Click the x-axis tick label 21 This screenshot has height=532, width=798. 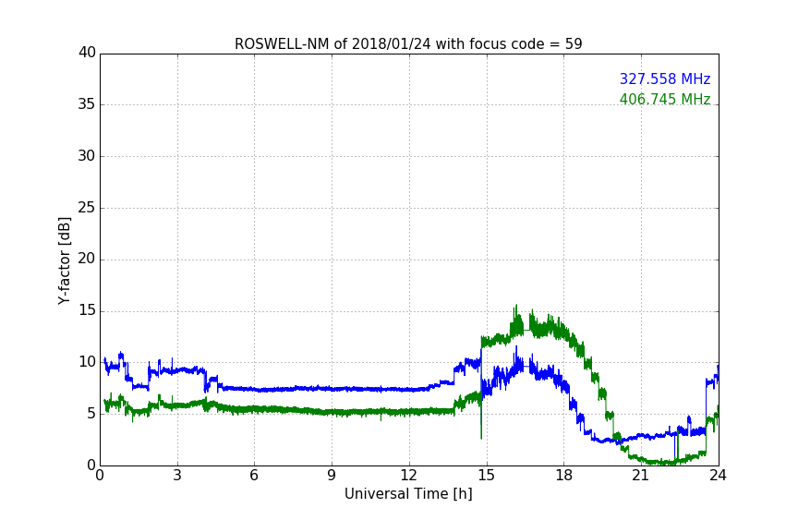coord(641,476)
